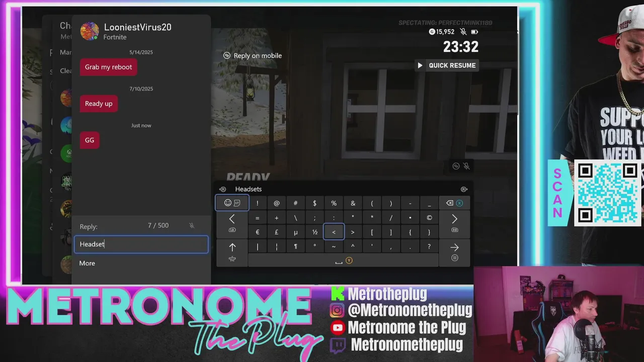Select the pilcrow paragraph key
This screenshot has width=644, height=362.
(295, 247)
